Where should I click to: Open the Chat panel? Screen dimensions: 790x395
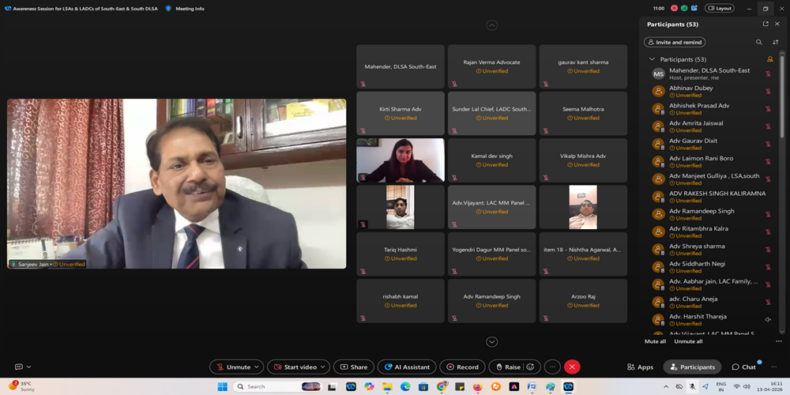(744, 367)
